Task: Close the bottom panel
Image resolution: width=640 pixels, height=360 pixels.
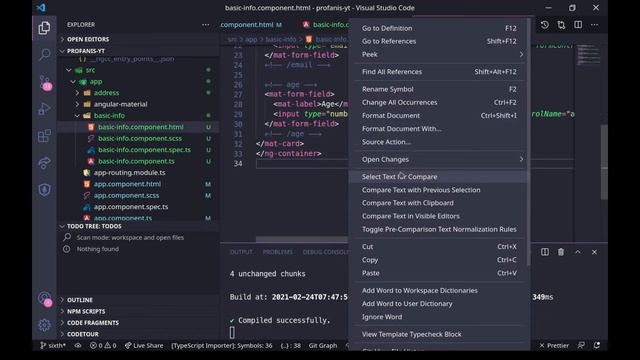Action: click(x=594, y=252)
